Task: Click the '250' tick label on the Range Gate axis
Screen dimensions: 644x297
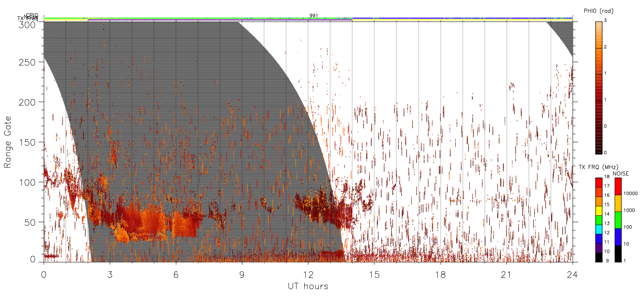Action: pos(28,62)
